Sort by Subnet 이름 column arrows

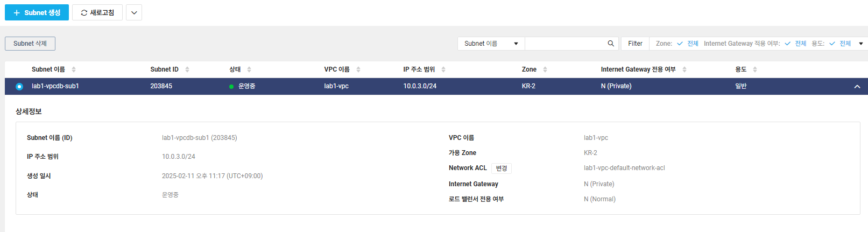(74, 69)
